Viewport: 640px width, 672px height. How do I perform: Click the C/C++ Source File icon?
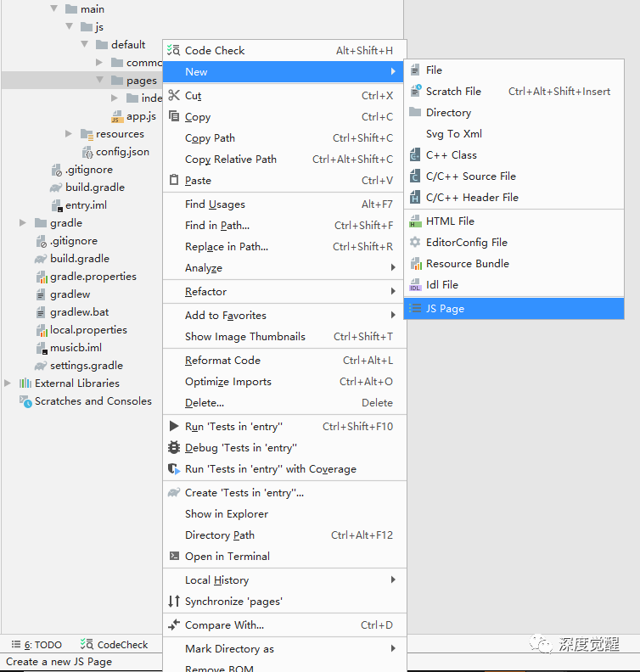click(415, 176)
